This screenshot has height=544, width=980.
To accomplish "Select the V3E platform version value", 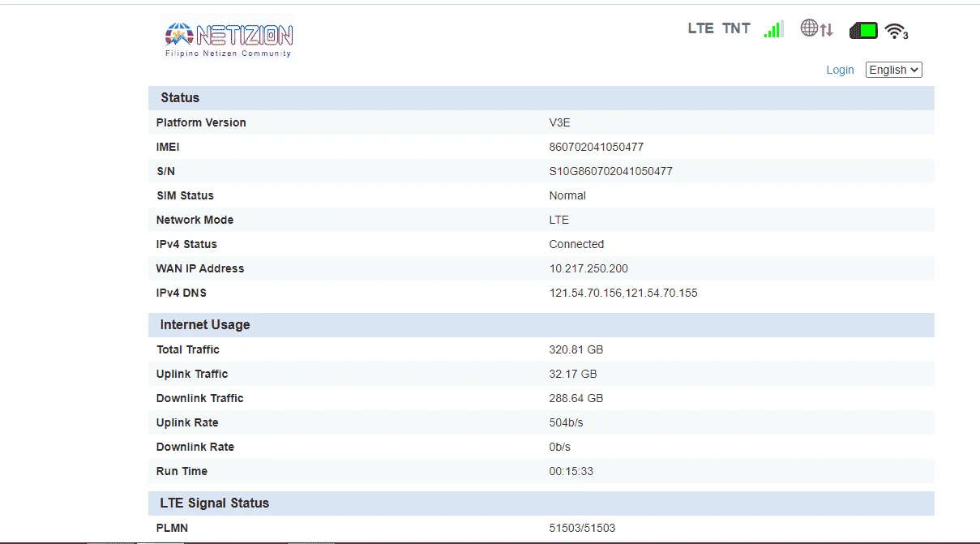I will pos(559,122).
